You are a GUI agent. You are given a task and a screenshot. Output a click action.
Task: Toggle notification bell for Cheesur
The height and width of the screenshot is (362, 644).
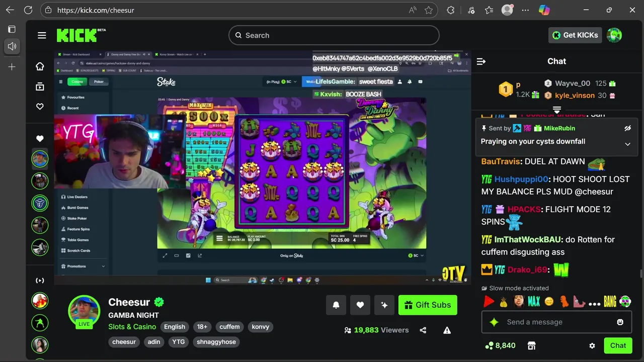[336, 305]
